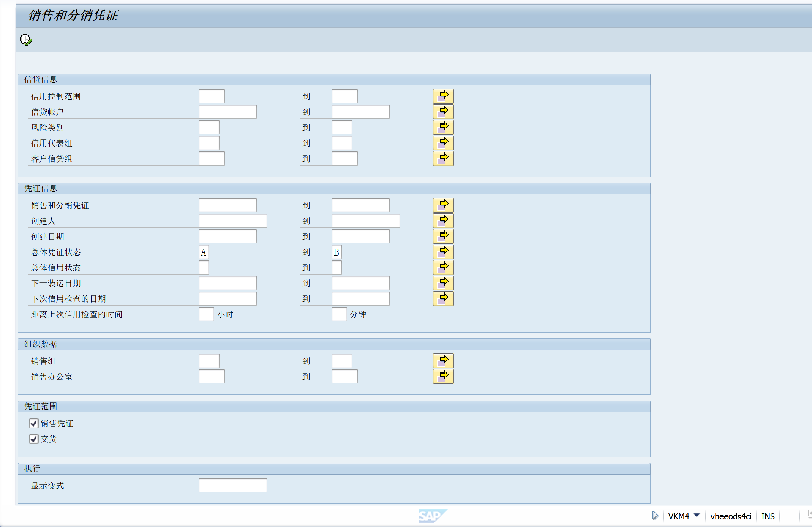Open multiple selection for 风险类别

443,127
